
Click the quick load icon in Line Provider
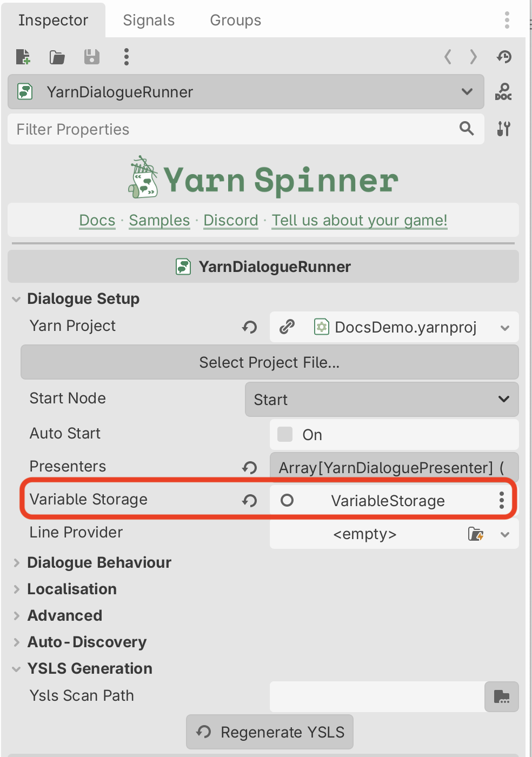[476, 534]
